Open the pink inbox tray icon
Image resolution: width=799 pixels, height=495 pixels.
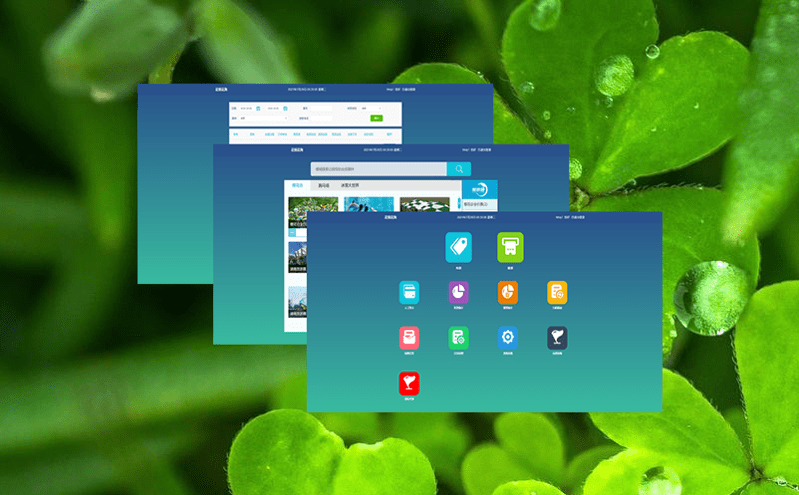click(x=409, y=338)
